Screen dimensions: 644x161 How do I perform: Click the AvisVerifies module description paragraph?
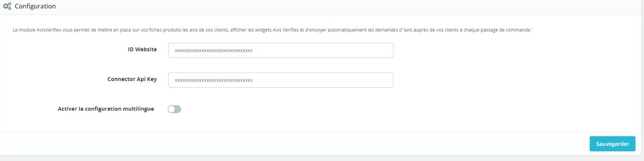[272, 30]
